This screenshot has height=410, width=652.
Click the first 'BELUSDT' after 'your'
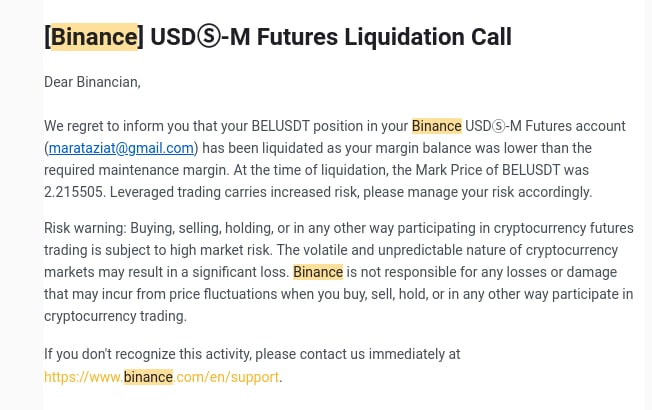281,126
